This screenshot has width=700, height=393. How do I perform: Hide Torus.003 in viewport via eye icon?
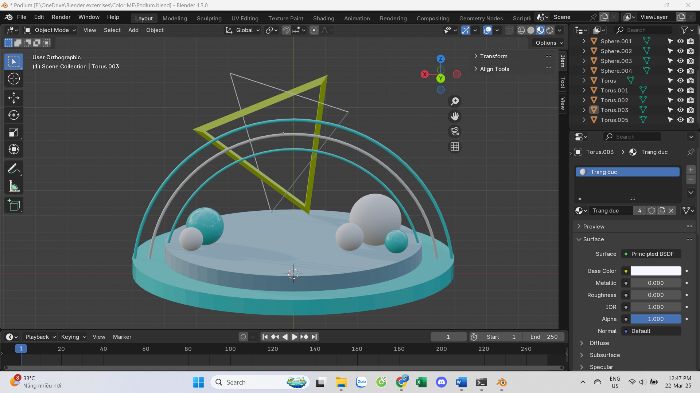pyautogui.click(x=680, y=110)
